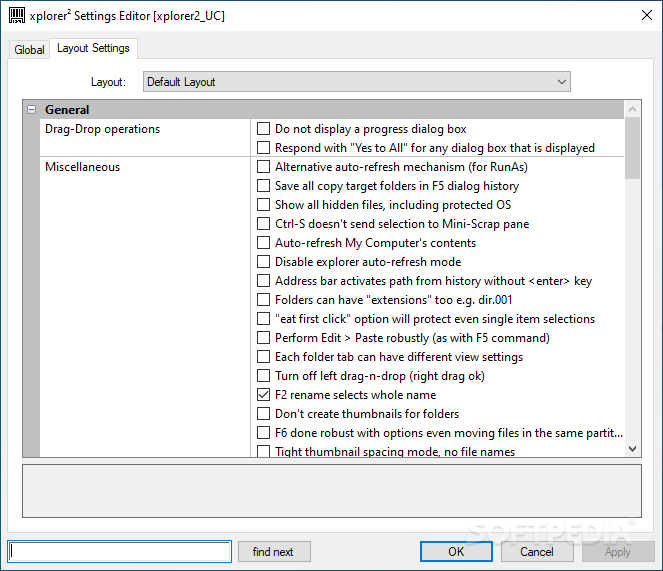
Task: Click the scrollbar down arrow
Action: coord(633,449)
